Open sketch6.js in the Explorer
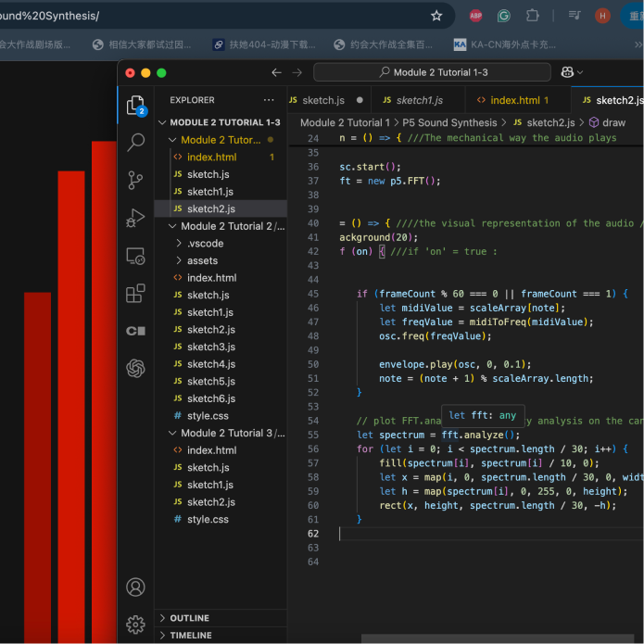The width and height of the screenshot is (644, 644). [x=221, y=398]
